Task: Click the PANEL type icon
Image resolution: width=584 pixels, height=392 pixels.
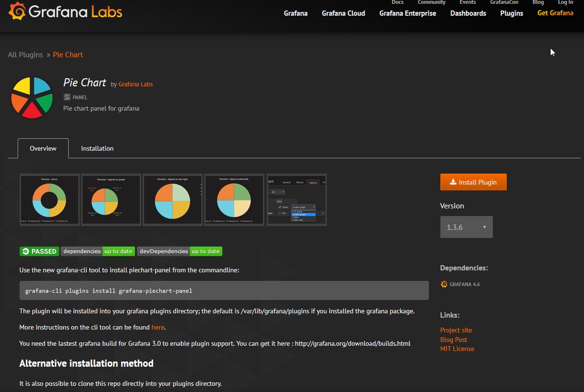Action: coord(67,97)
